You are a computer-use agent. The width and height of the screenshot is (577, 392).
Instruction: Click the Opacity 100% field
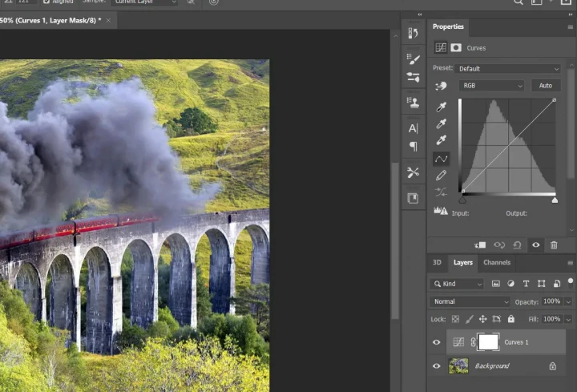click(552, 302)
